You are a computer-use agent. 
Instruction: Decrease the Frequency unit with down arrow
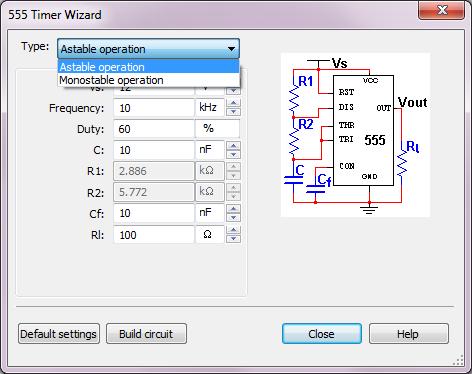pos(233,112)
